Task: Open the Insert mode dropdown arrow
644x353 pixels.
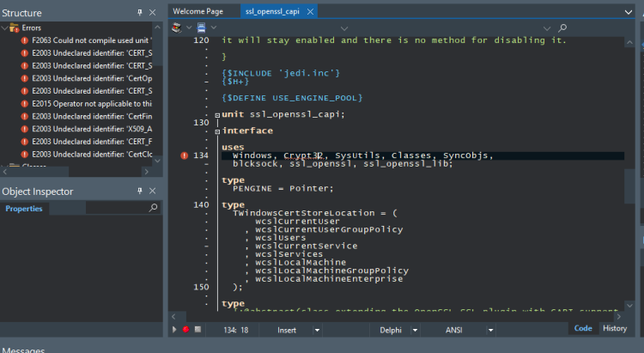Action: click(317, 330)
